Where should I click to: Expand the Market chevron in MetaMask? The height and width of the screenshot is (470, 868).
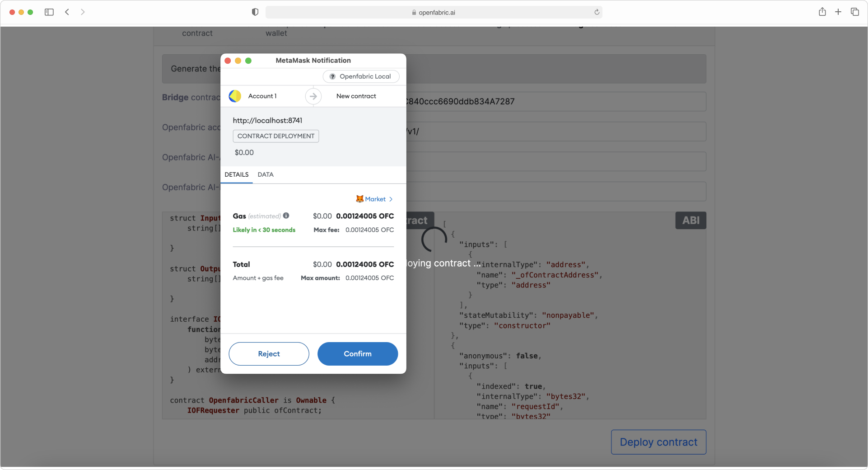391,199
